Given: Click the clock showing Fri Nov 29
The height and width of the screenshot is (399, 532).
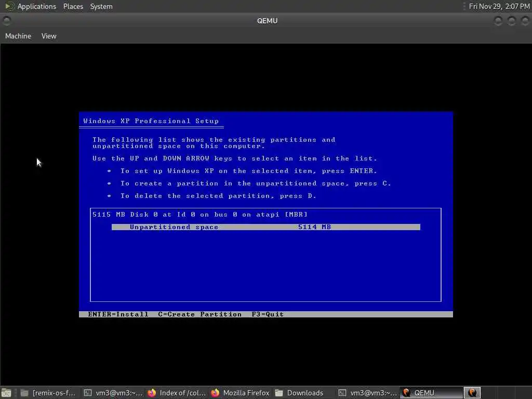Looking at the screenshot, I should point(499,6).
